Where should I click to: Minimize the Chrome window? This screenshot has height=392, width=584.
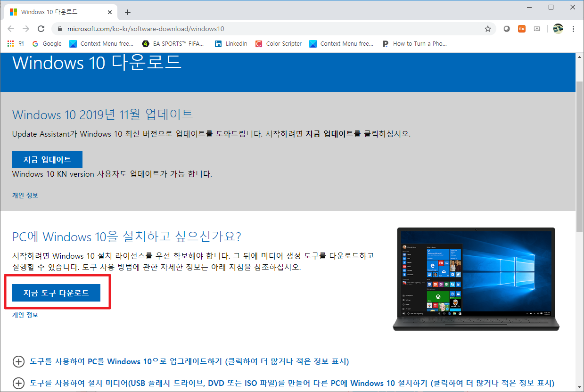(529, 8)
